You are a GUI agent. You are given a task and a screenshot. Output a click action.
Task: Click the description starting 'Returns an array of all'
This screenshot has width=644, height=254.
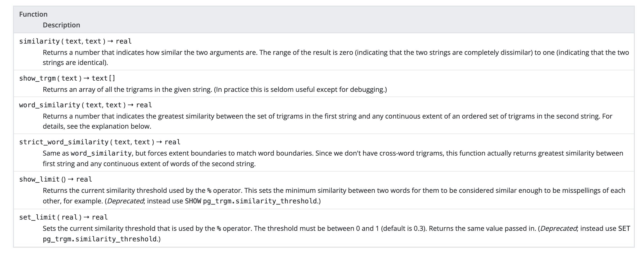[x=215, y=90]
